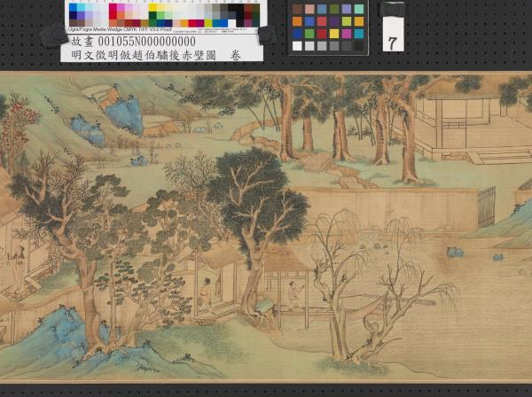The width and height of the screenshot is (532, 397).
Task: Click the Ugra/Fogra Media Wedge color strip
Action: (164, 15)
